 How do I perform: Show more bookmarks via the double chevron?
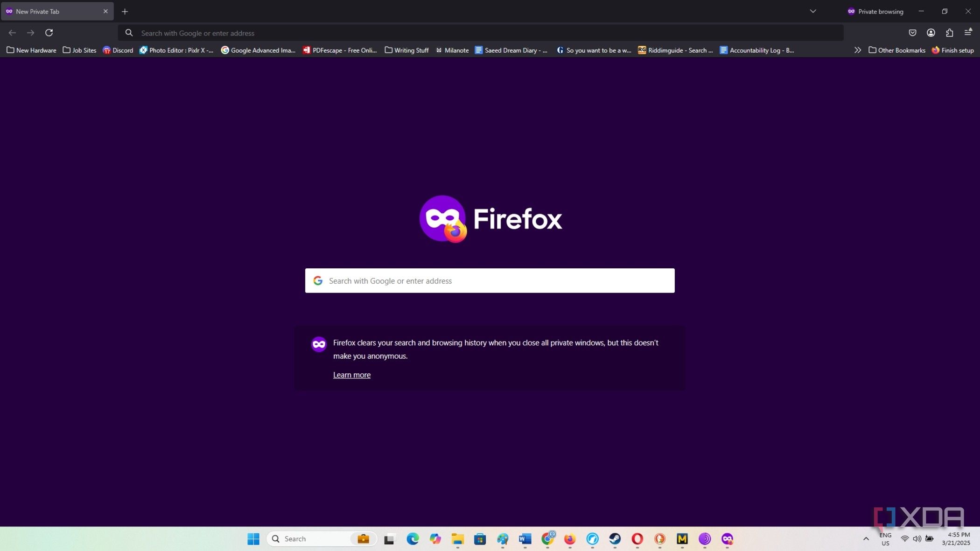[857, 50]
